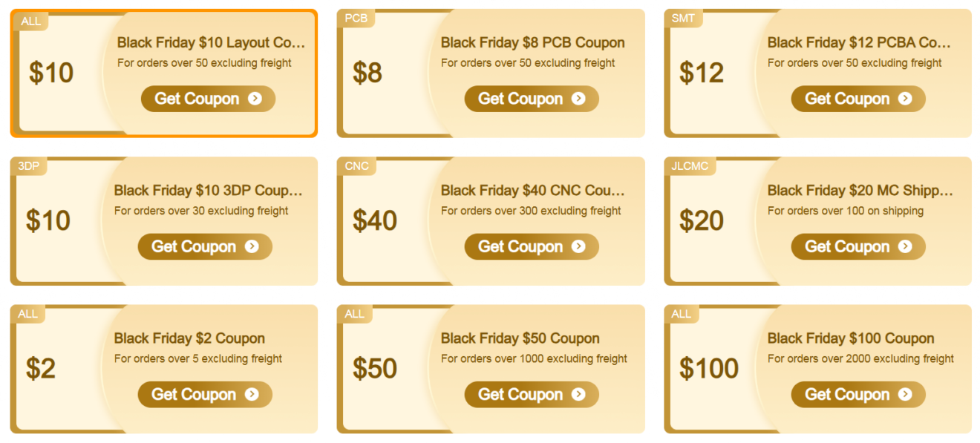Get the Black Friday $10 Layout coupon
The image size is (980, 443).
coord(208,99)
